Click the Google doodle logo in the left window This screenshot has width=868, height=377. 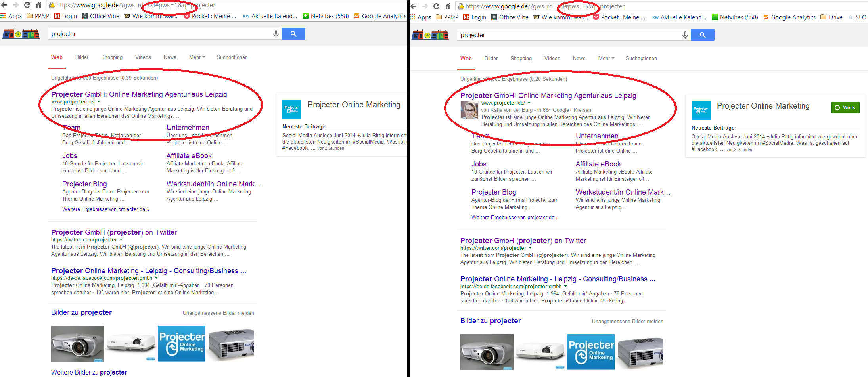(21, 34)
